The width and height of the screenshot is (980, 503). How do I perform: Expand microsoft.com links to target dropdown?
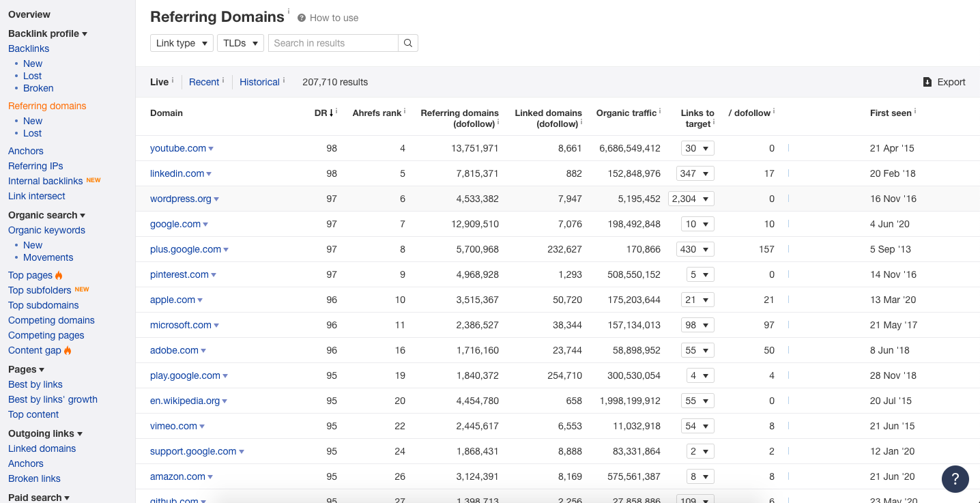697,325
